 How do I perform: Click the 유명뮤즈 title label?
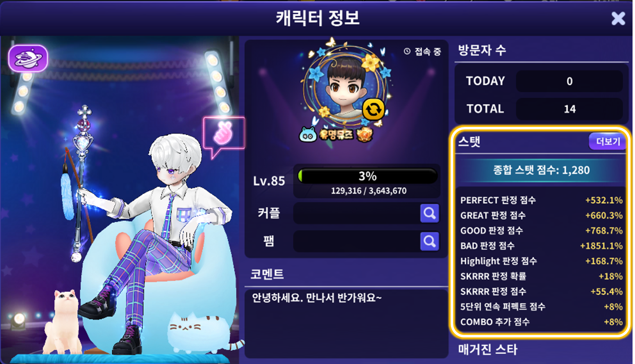(x=336, y=135)
